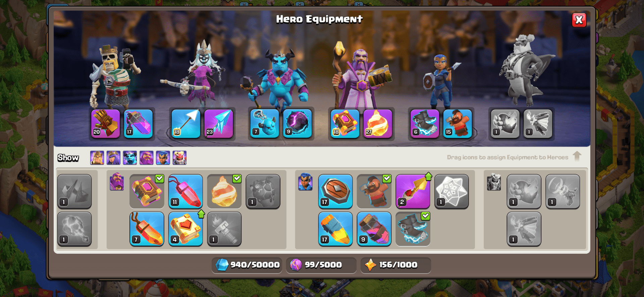Image resolution: width=644 pixels, height=297 pixels.
Task: Pick the level 17 Seeking Shield equipment
Action: (335, 191)
